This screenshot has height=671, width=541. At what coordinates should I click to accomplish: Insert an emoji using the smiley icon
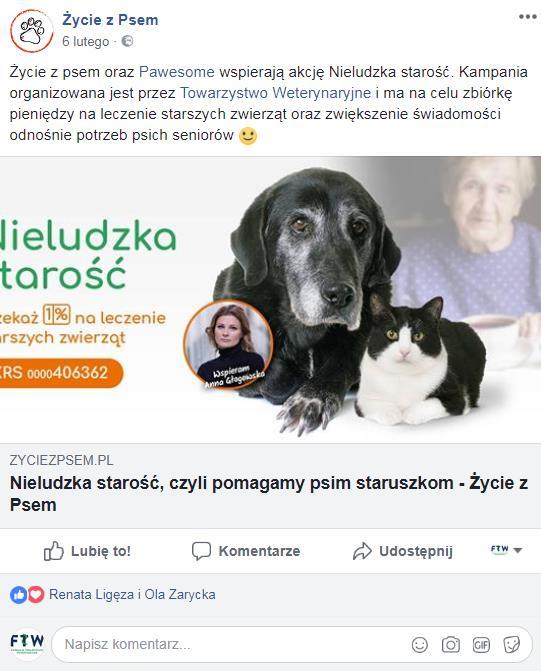point(419,644)
